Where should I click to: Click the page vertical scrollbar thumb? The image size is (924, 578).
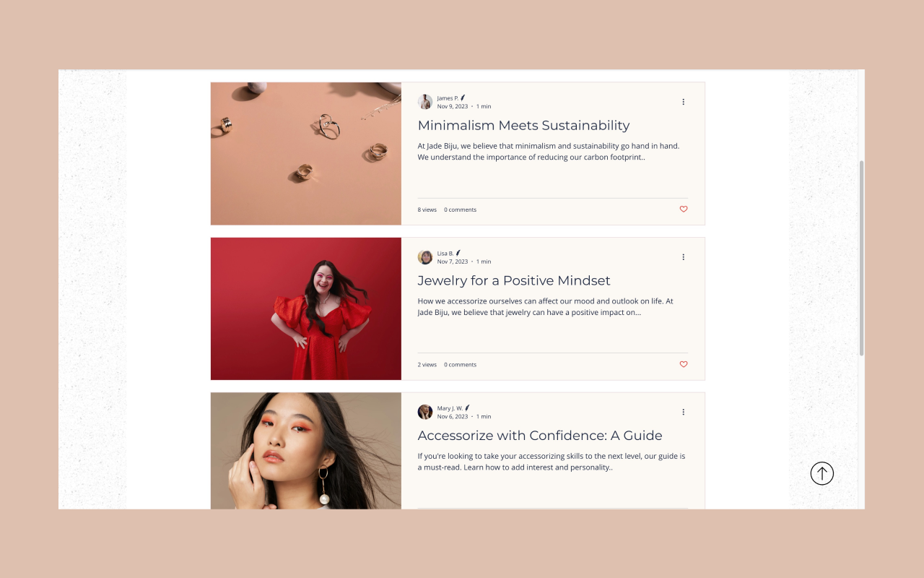pos(861,258)
